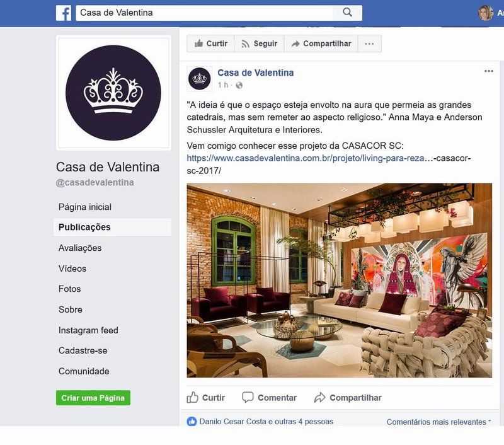Click the page-level Compartilhar button
This screenshot has height=445, width=504.
[x=321, y=43]
